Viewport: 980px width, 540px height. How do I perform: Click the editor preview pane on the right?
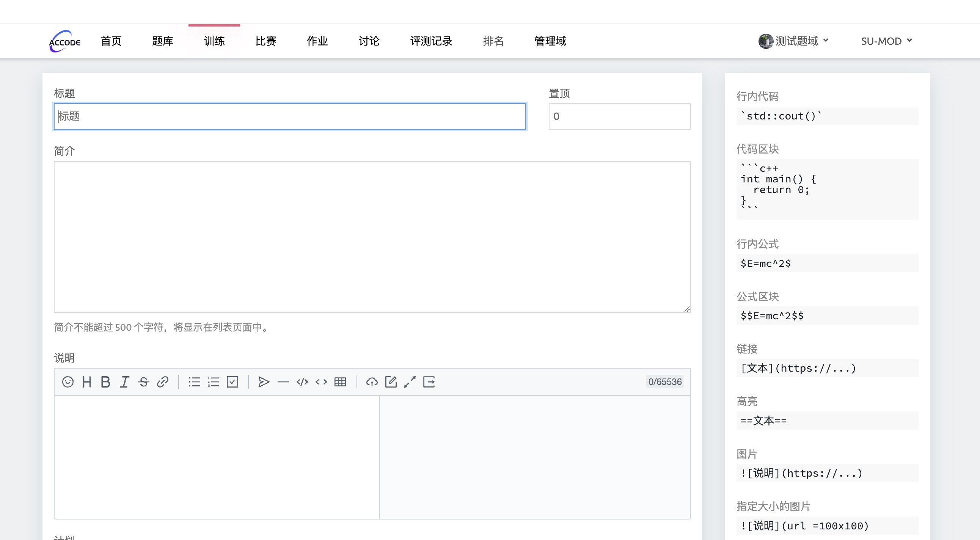coord(535,457)
